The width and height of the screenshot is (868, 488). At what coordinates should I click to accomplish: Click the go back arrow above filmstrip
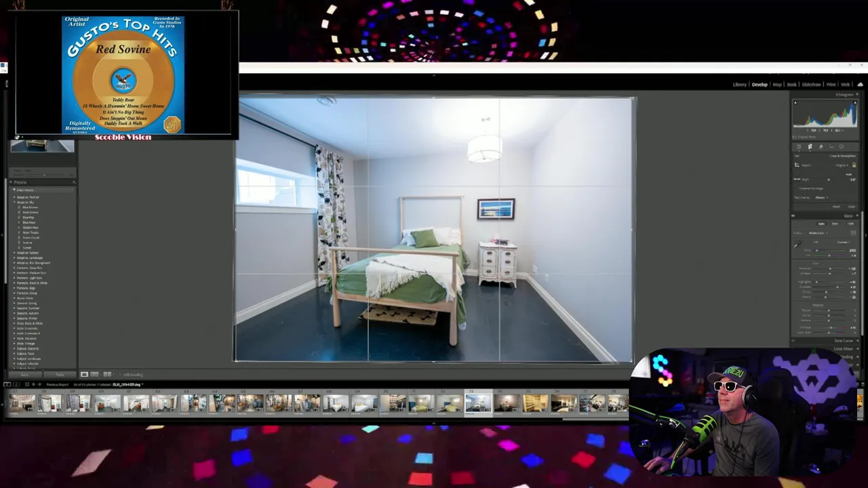[x=33, y=384]
